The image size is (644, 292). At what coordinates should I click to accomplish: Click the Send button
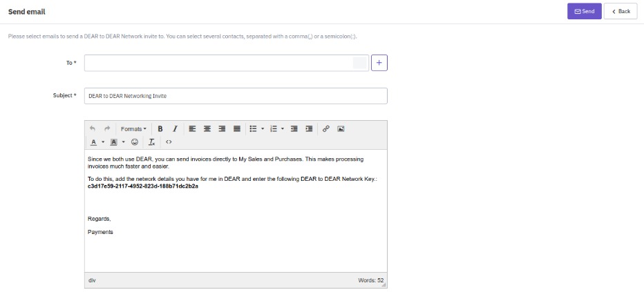pos(584,11)
